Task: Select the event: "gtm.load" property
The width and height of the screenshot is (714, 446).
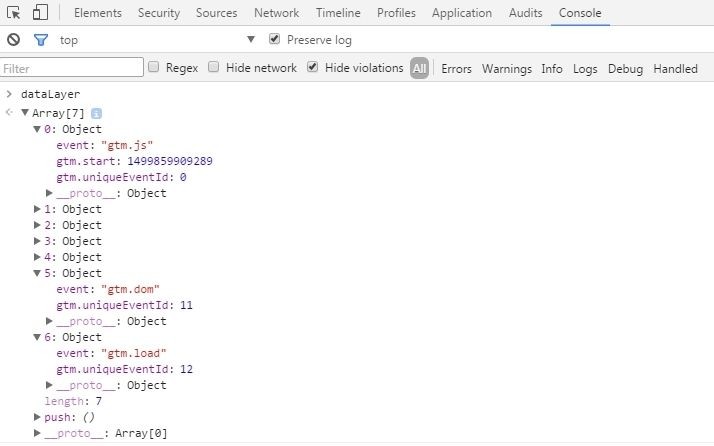Action: pyautogui.click(x=111, y=353)
